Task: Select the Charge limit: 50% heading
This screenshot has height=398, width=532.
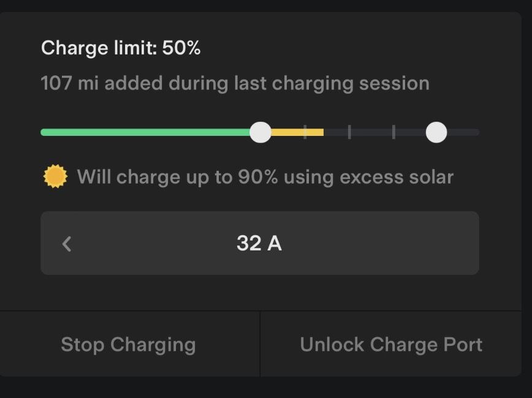Action: [x=120, y=47]
